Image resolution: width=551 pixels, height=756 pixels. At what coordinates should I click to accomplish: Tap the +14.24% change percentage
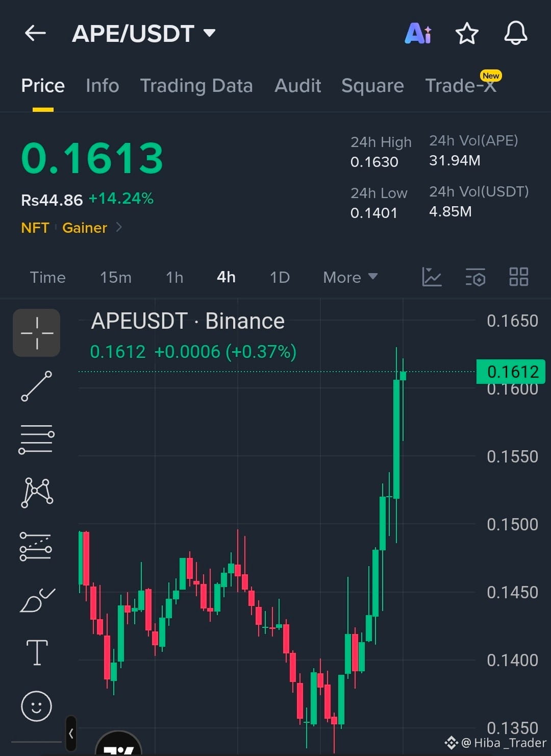tap(121, 198)
